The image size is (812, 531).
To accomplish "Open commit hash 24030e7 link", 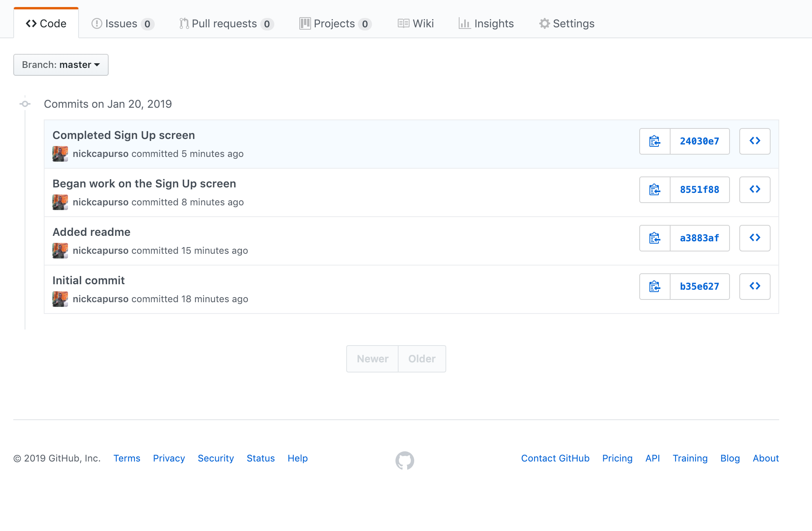I will pos(699,141).
